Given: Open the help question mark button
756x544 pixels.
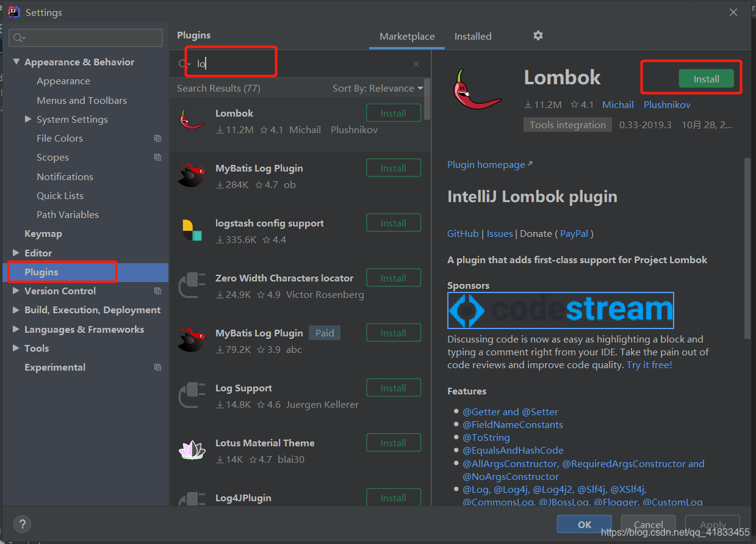Looking at the screenshot, I should tap(22, 524).
